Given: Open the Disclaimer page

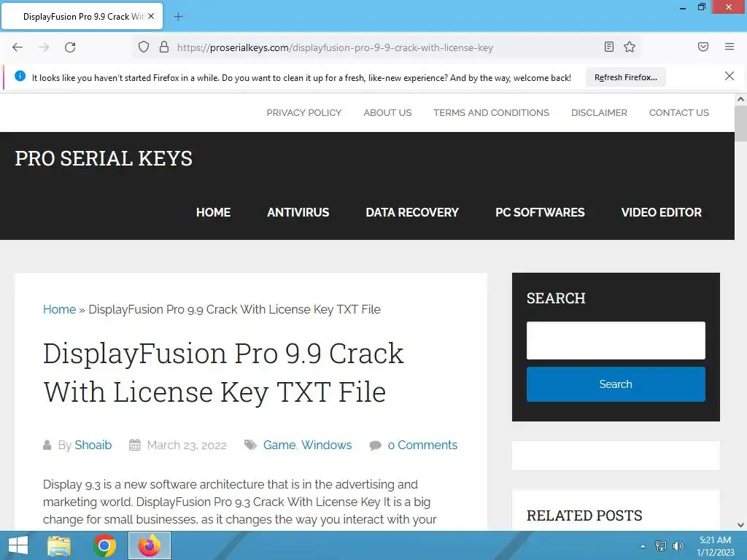Looking at the screenshot, I should pos(599,113).
